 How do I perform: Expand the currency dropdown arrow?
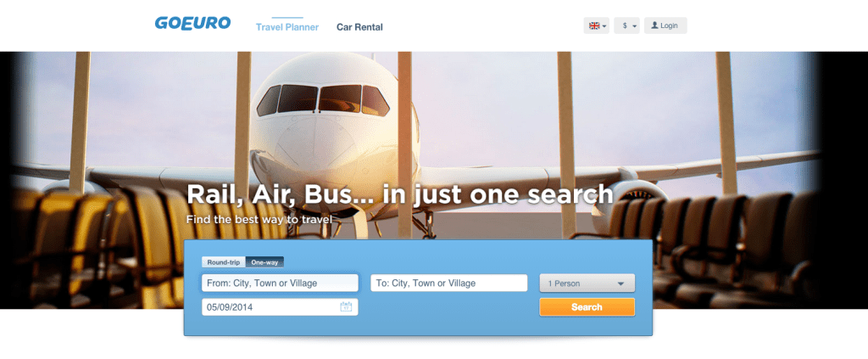point(634,26)
